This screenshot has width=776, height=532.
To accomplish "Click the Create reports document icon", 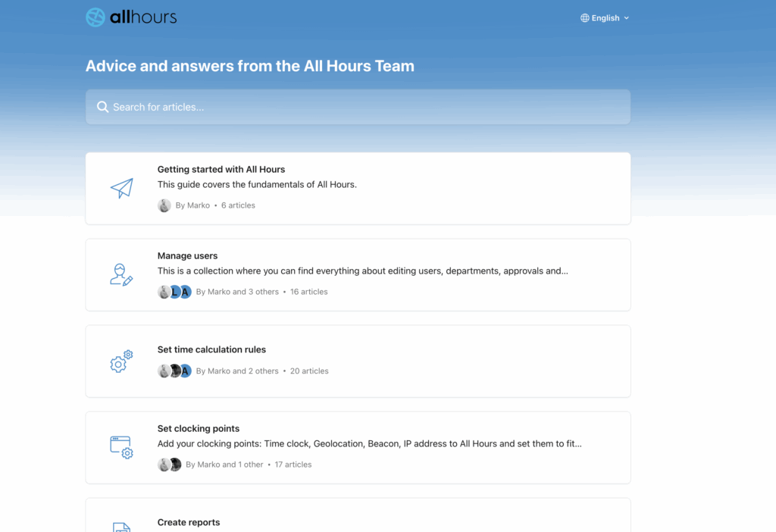I will 121,527.
